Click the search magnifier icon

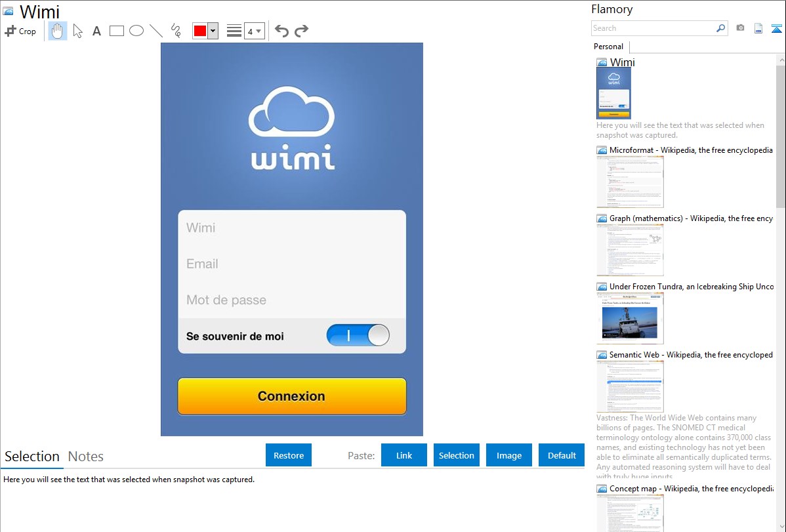(721, 28)
